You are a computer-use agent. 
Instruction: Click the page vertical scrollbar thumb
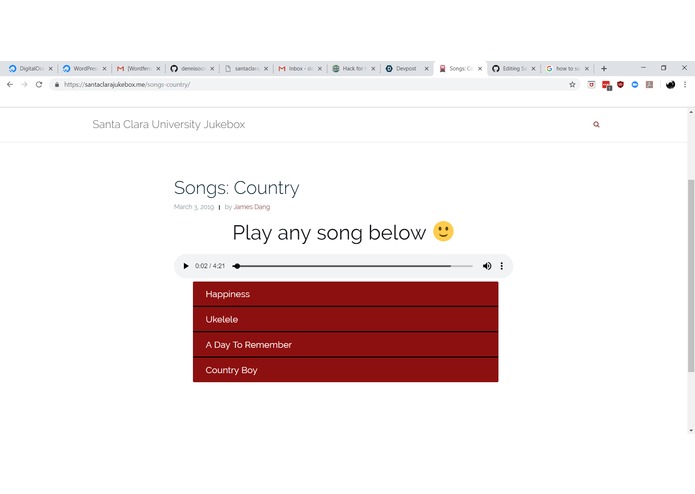pos(691,276)
